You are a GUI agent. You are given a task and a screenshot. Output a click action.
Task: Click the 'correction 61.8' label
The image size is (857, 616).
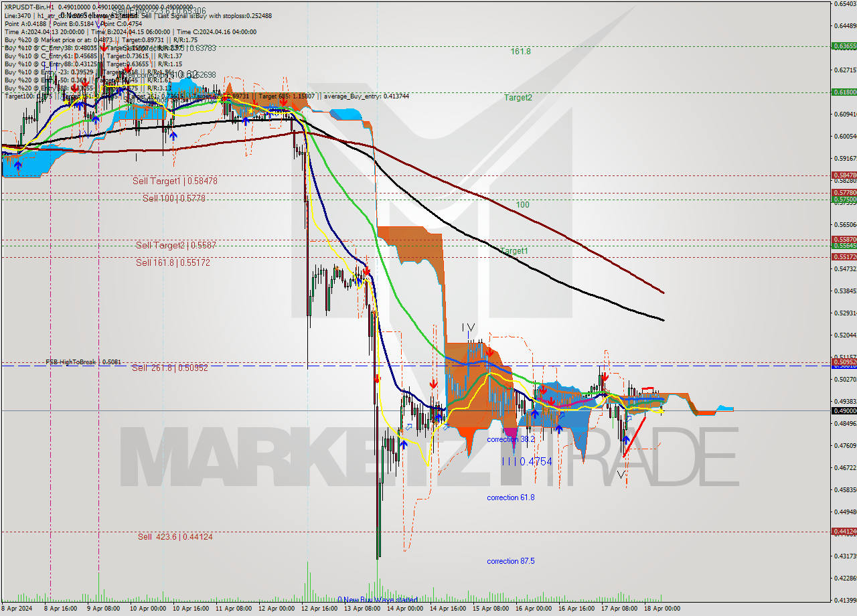[x=511, y=497]
